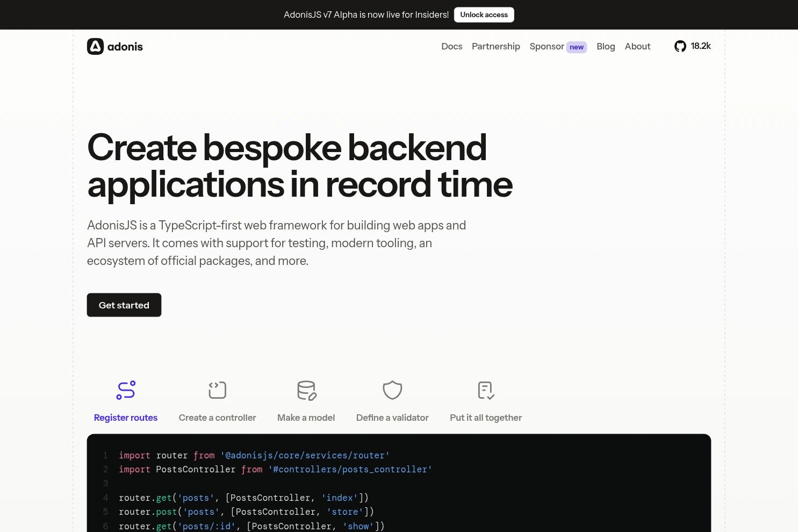The height and width of the screenshot is (532, 798).
Task: Click the Get started button
Action: point(124,305)
